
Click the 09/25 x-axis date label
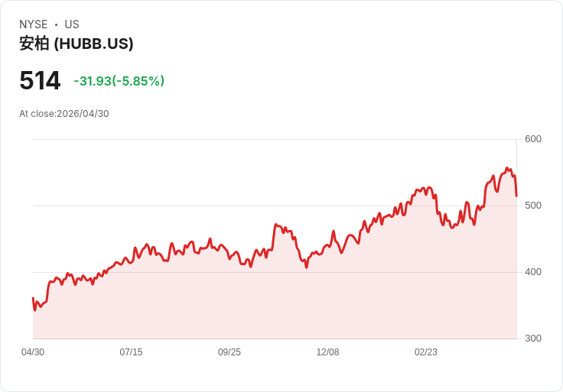[x=229, y=352]
